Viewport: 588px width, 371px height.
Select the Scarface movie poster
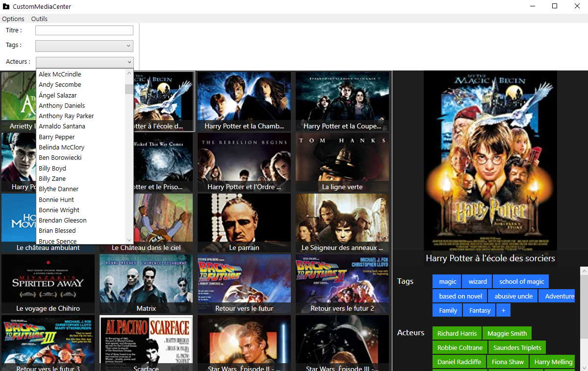pos(146,343)
